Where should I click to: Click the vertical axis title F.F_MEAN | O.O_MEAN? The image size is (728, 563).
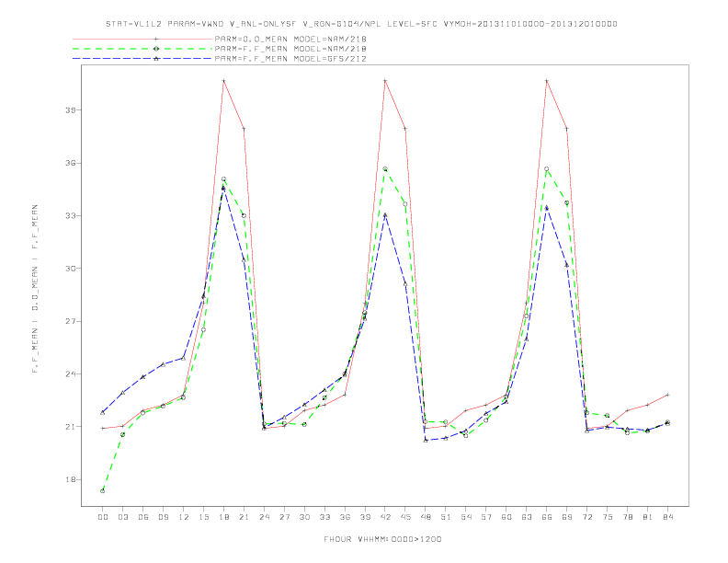point(35,289)
